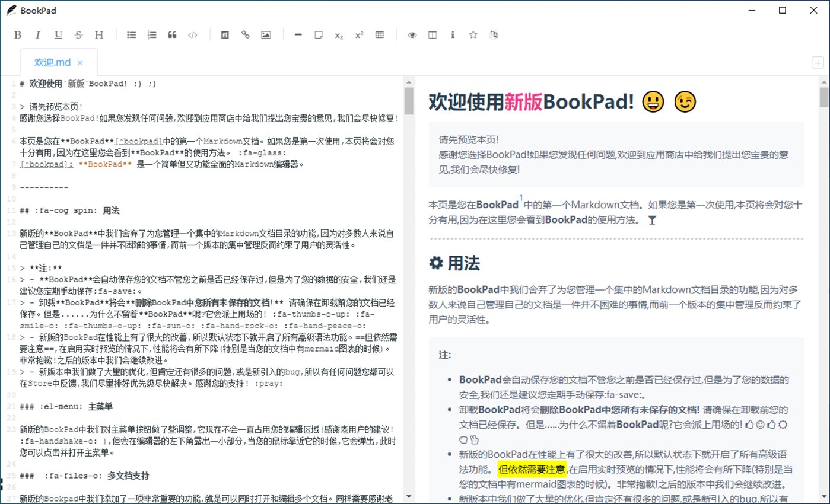Click the preview scrollbar up arrow
Screen dimensions: 830x504
(824, 81)
